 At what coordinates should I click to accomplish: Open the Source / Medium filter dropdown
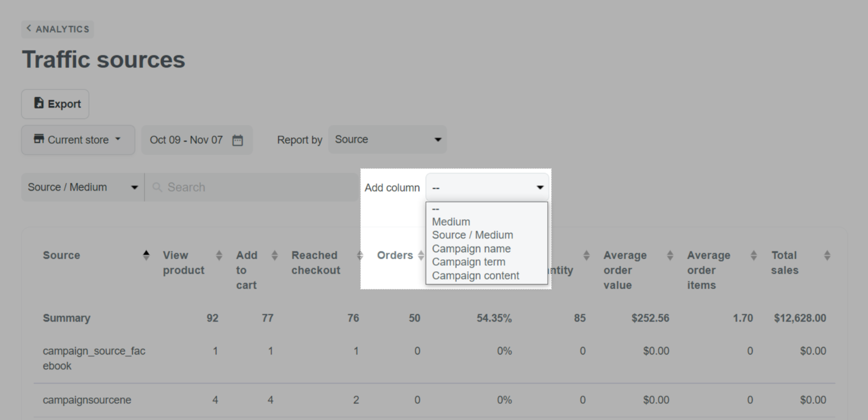pyautogui.click(x=82, y=187)
